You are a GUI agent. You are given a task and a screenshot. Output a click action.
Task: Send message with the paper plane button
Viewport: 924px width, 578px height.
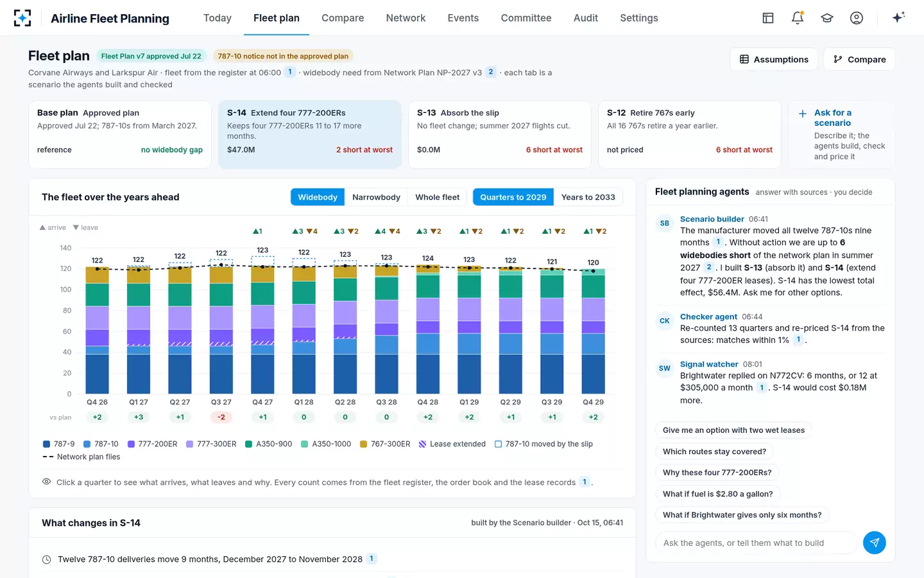click(875, 543)
